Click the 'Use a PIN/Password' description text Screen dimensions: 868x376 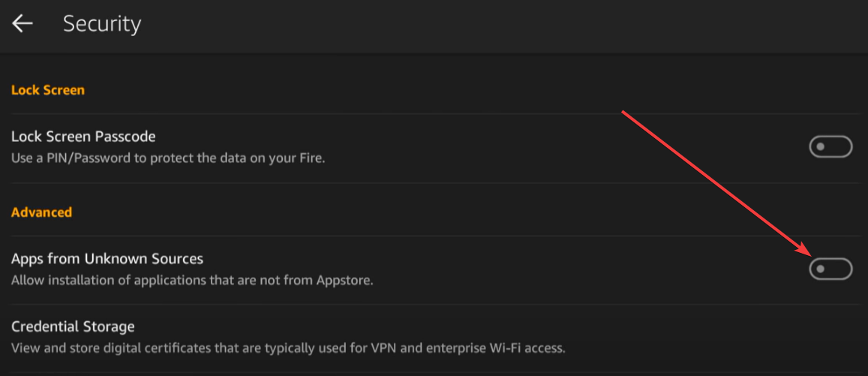click(168, 158)
